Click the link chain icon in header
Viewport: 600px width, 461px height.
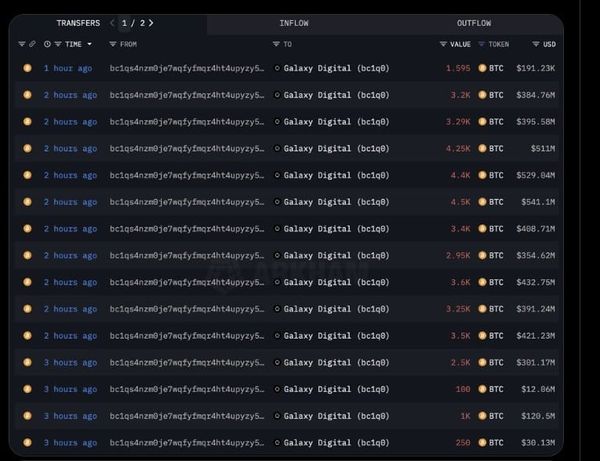33,44
